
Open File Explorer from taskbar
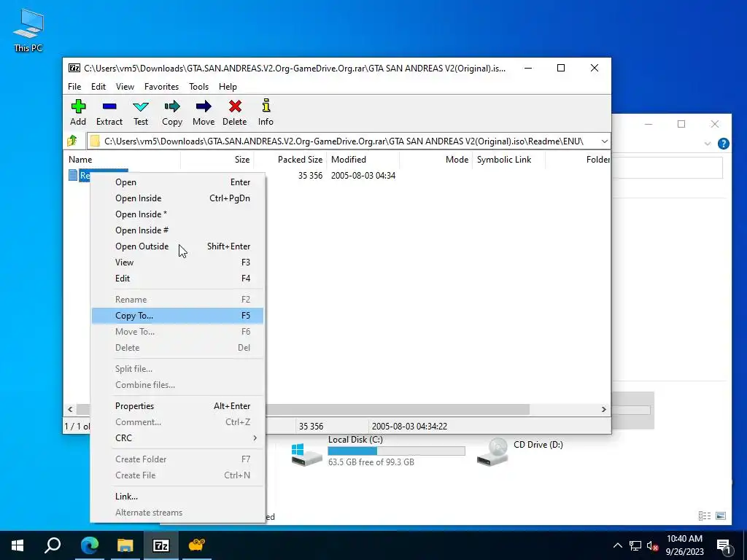point(125,545)
